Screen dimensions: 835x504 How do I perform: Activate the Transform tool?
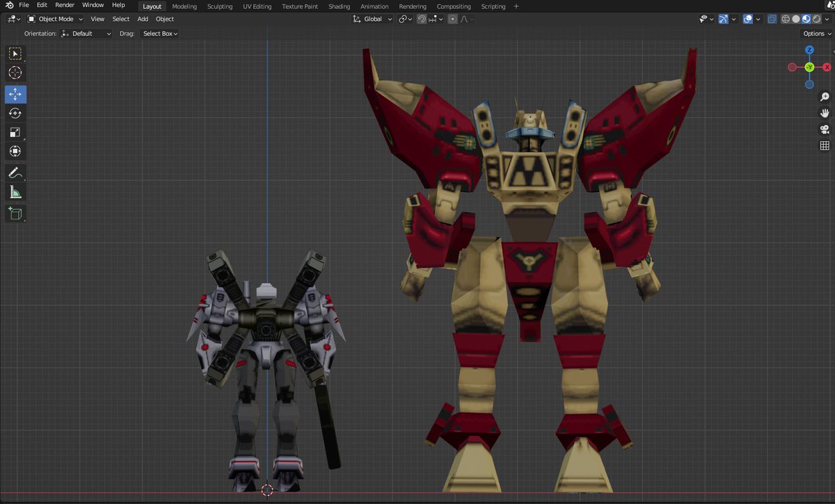pos(15,152)
